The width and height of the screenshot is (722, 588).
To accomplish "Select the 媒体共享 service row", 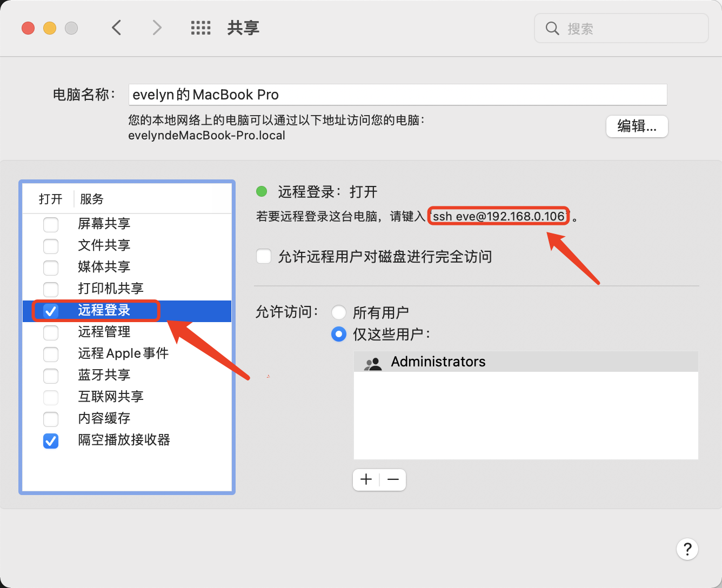I will coord(127,268).
